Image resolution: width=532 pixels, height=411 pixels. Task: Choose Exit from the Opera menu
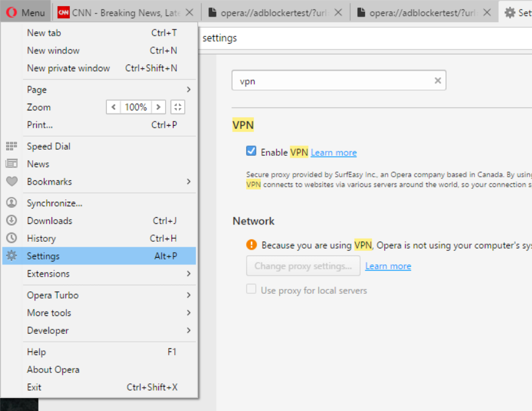point(99,387)
